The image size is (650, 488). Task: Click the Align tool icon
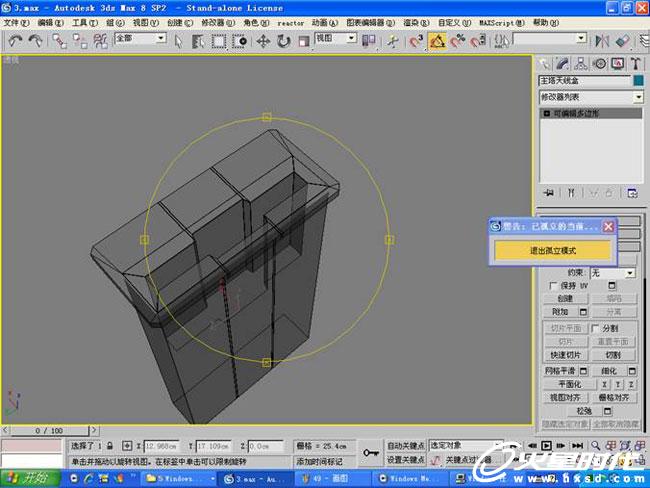(623, 41)
